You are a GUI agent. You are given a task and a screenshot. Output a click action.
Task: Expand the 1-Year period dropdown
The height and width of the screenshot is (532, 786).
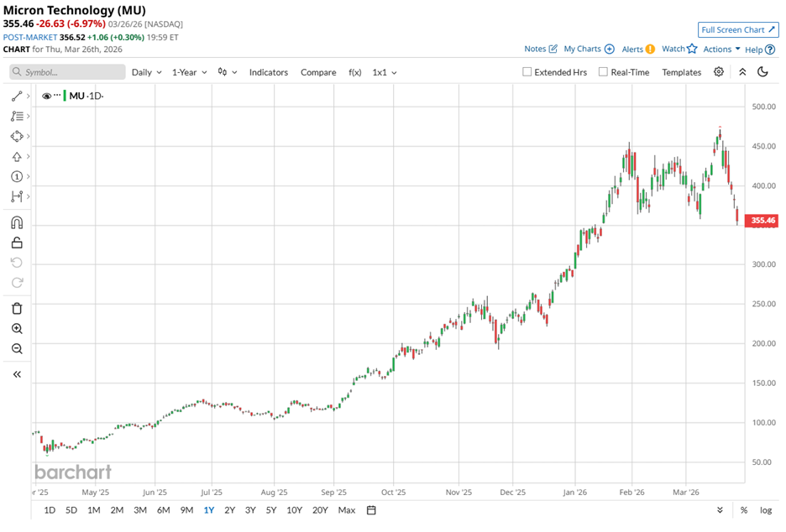tap(190, 72)
